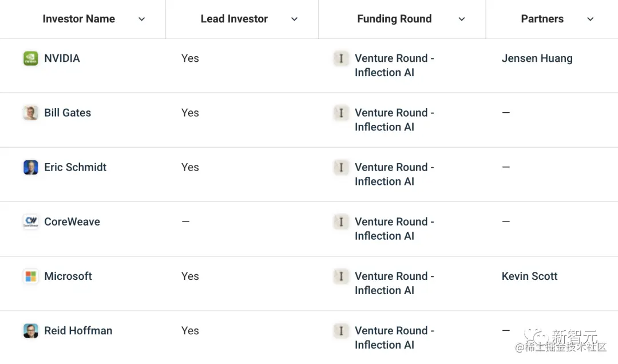Image resolution: width=618 pixels, height=364 pixels.
Task: Open the Lead Investor column dropdown
Action: (x=294, y=19)
